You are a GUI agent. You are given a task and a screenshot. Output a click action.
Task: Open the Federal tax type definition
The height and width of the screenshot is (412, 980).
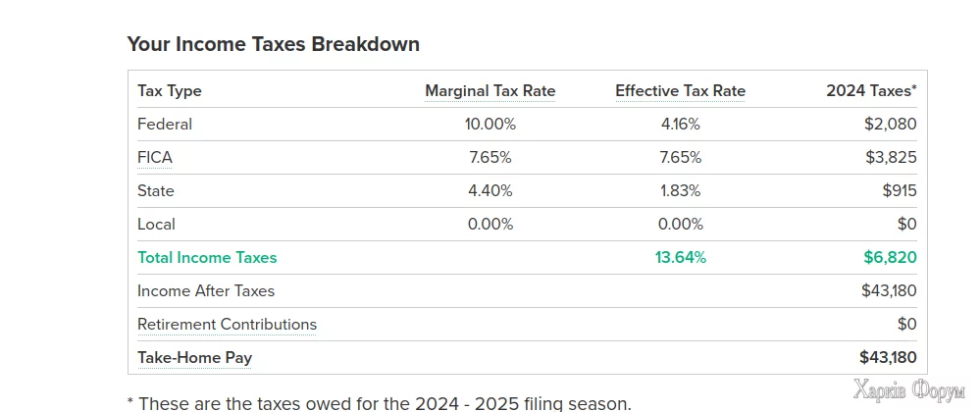tap(165, 125)
